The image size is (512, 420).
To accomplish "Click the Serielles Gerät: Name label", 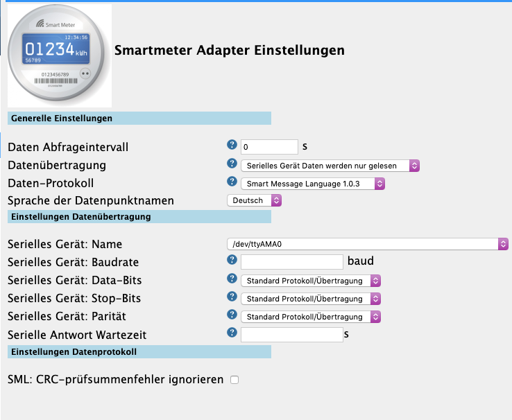I will point(65,244).
